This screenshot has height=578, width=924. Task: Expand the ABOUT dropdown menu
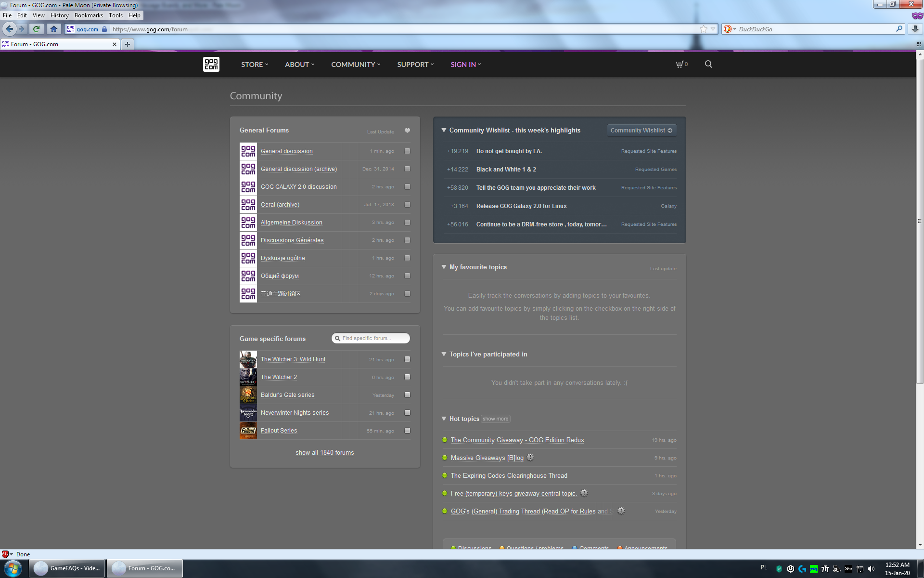click(299, 65)
